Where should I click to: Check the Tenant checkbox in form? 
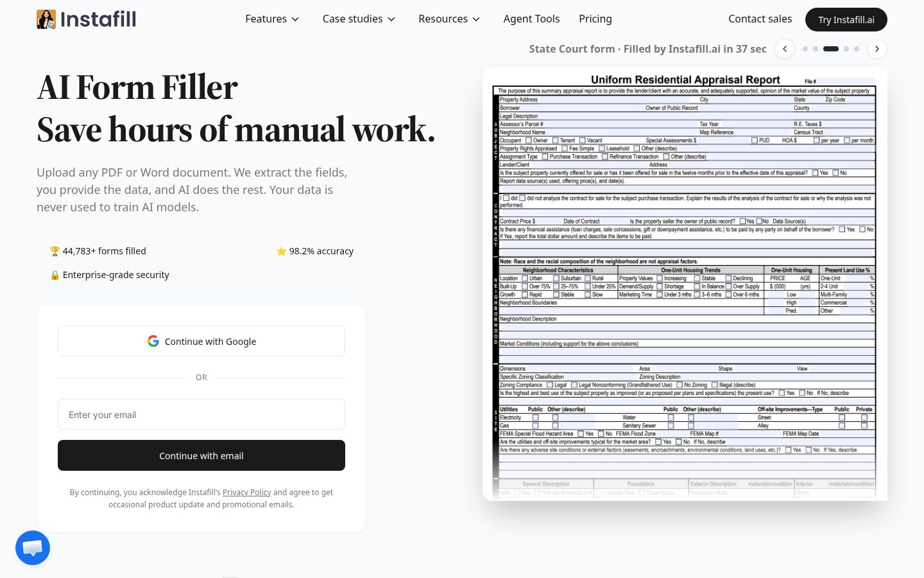pos(555,140)
